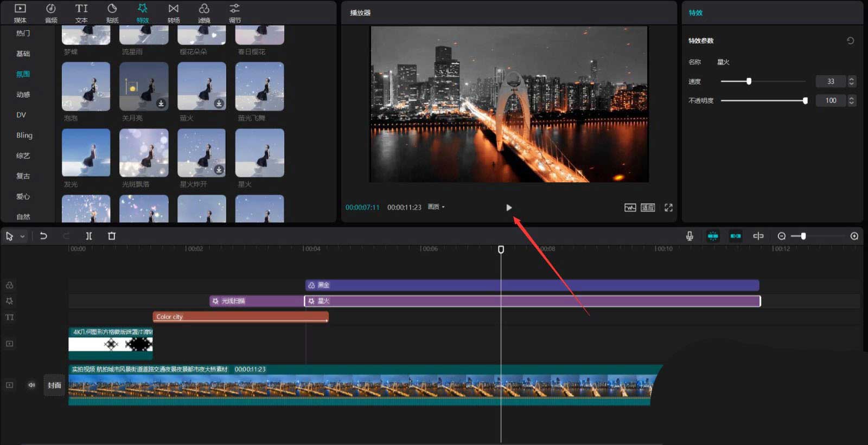Mute the main video track audio
Screen dimensions: 868x445
coord(31,385)
